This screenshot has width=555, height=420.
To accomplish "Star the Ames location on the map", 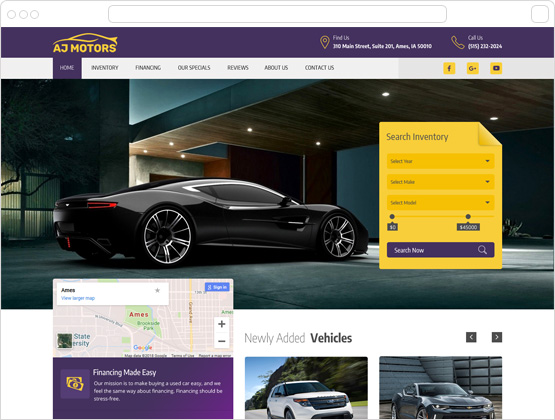I will click(x=158, y=290).
